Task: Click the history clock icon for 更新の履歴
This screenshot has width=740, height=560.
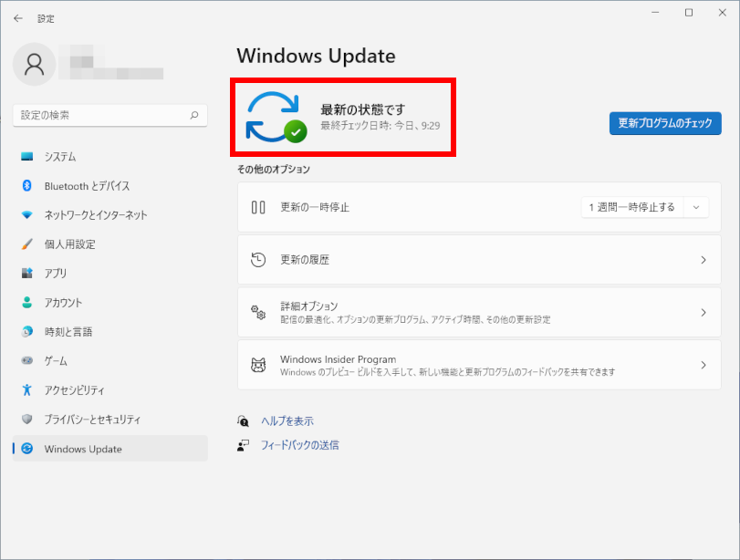Action: point(258,260)
